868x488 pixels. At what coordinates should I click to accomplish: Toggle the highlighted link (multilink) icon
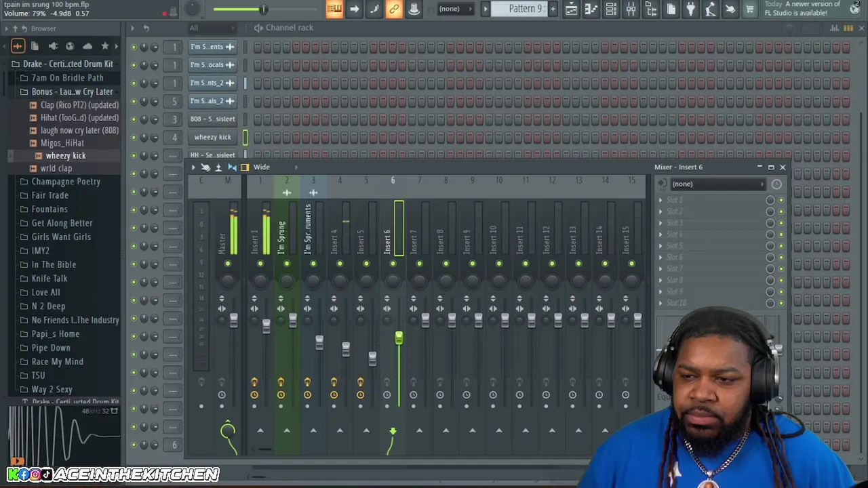tap(394, 9)
